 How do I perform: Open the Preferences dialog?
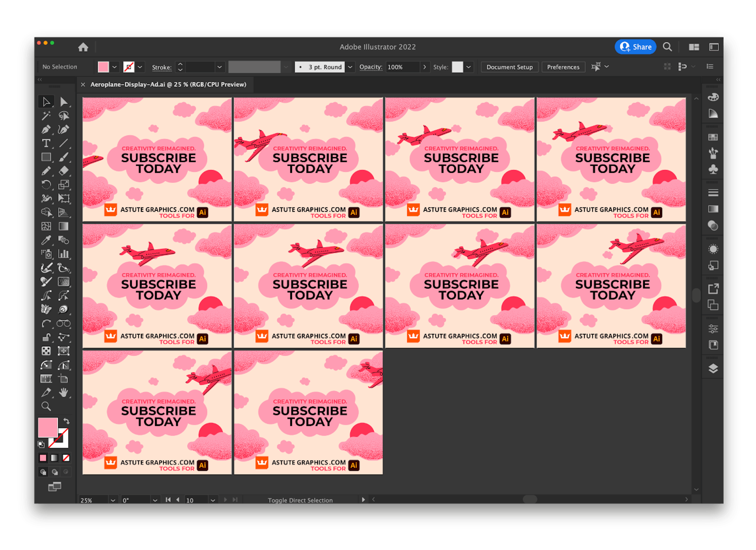click(563, 67)
